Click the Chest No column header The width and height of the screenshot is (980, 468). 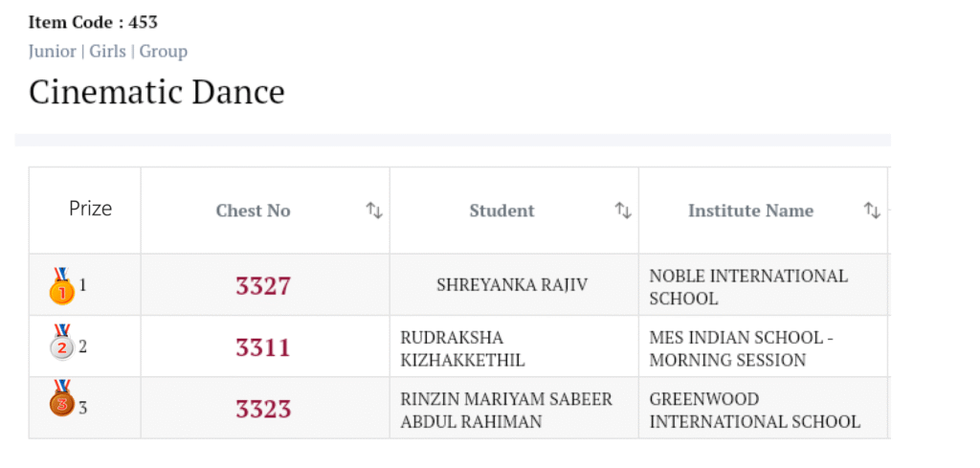point(253,211)
